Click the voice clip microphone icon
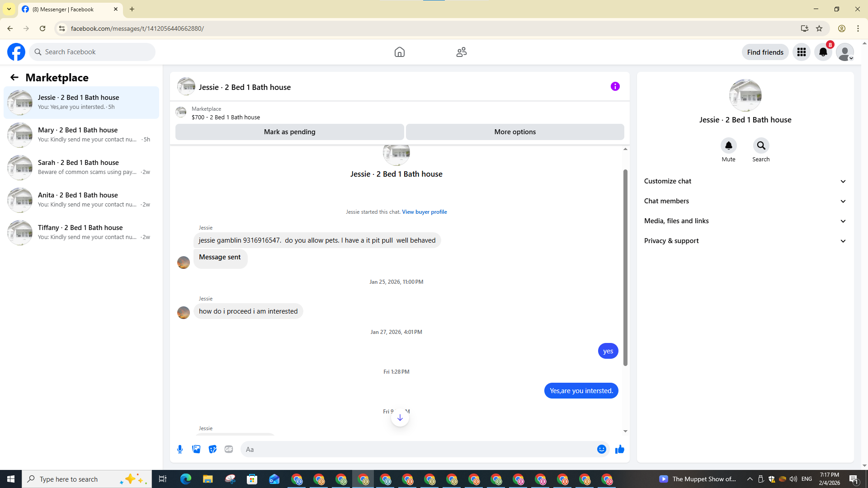 (180, 449)
